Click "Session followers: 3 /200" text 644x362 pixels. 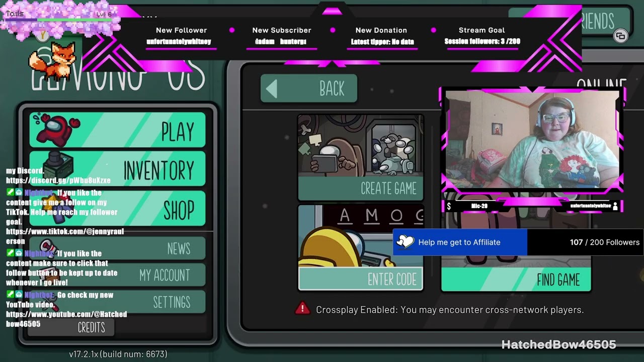[x=482, y=41]
